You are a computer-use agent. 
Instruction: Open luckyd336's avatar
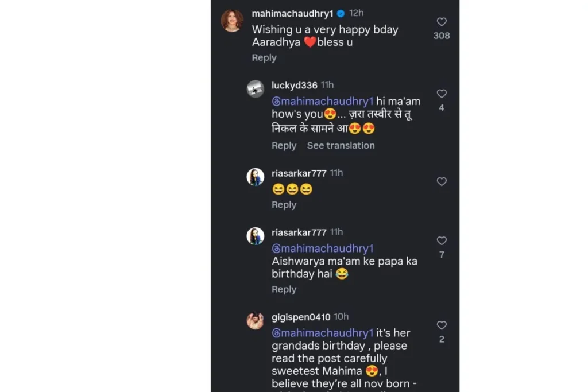click(256, 89)
